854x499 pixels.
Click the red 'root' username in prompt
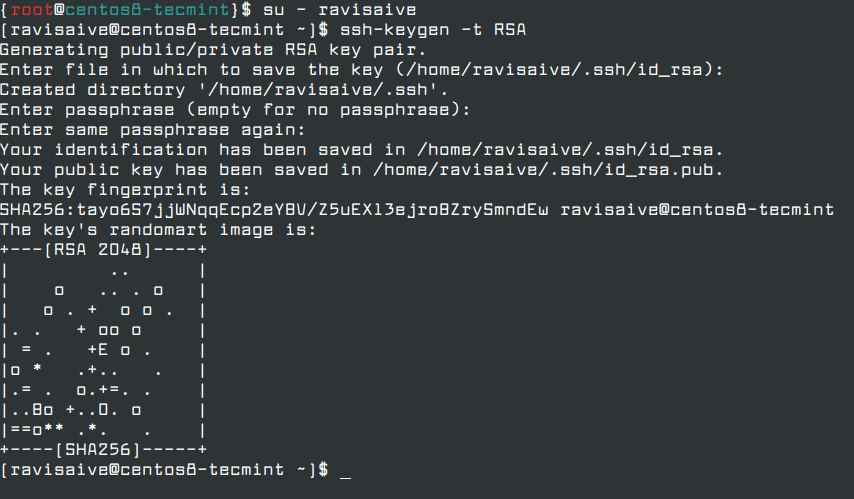[32, 10]
